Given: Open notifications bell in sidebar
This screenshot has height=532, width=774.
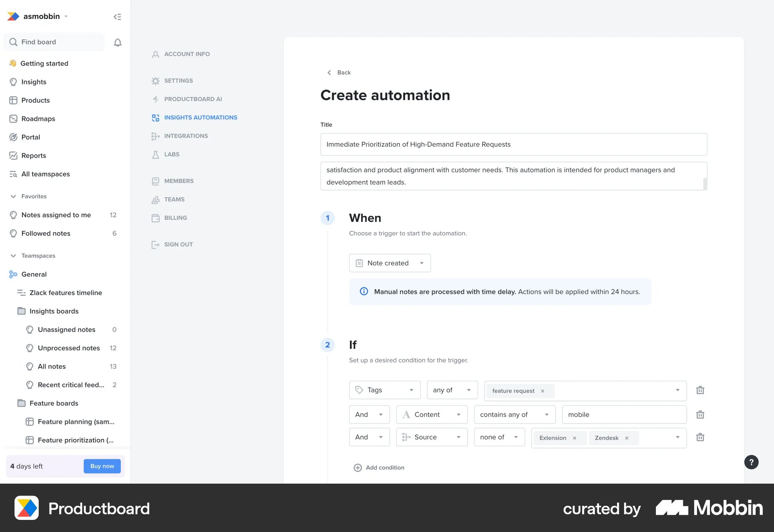Looking at the screenshot, I should [x=118, y=42].
